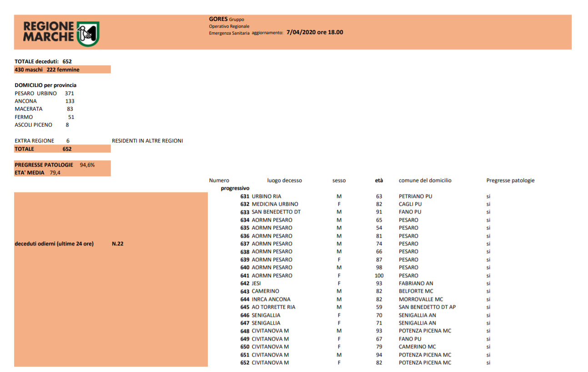Click 'Pregresse patologie' column header

510,180
